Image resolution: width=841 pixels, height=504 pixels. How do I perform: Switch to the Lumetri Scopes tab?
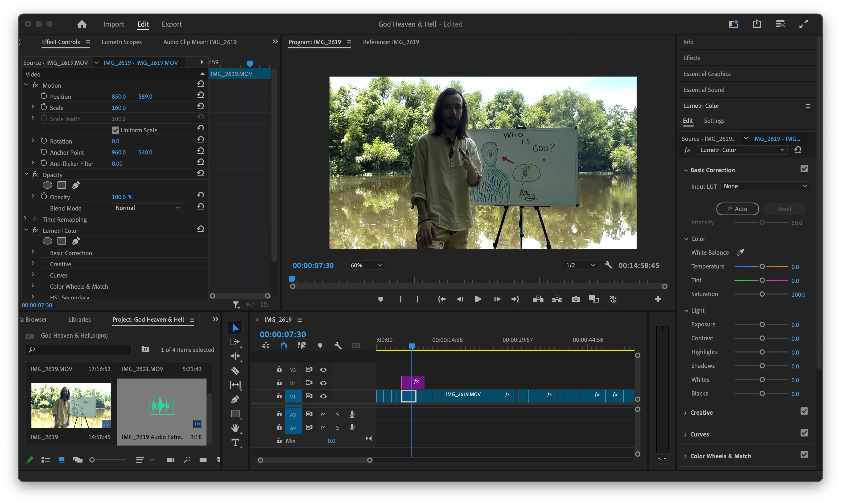pyautogui.click(x=121, y=42)
